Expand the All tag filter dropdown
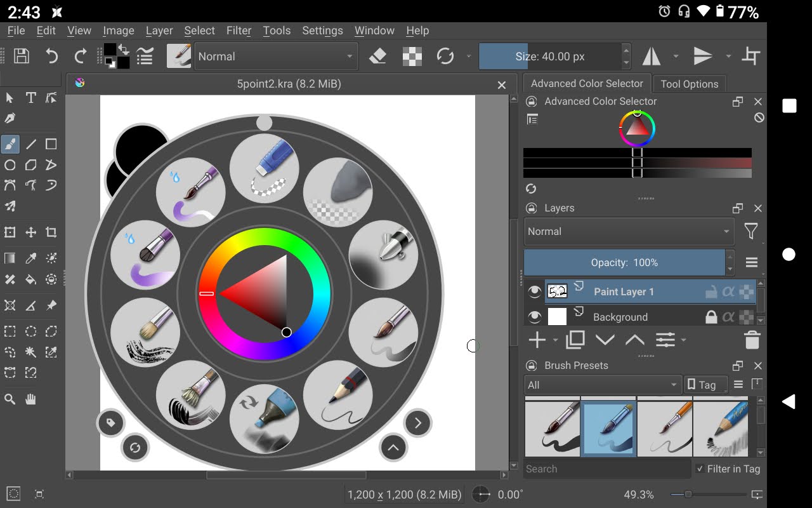This screenshot has height=508, width=812. [x=602, y=385]
